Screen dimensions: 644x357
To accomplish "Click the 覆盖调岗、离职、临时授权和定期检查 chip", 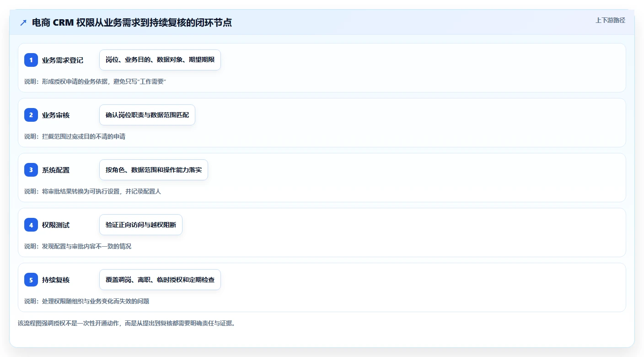I will 160,280.
